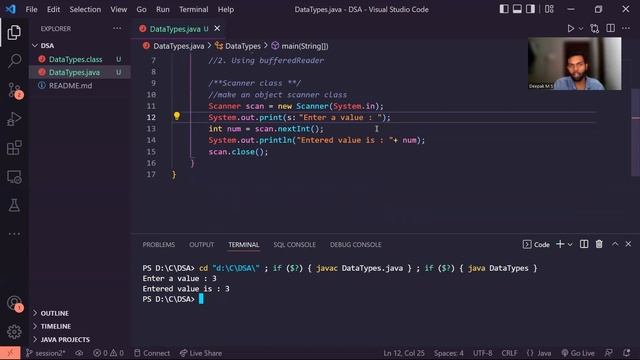Kill terminal with trash icon
640x360 pixels.
599,244
